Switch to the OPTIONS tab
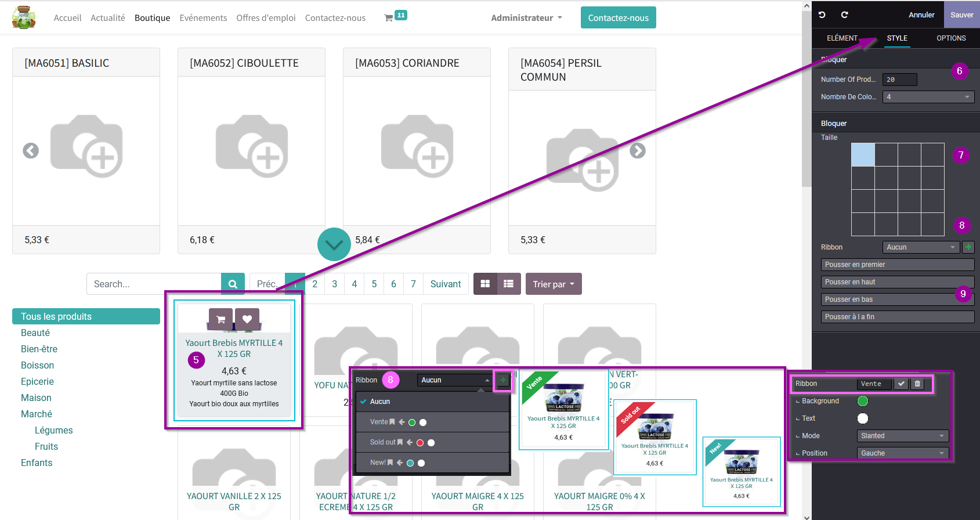The width and height of the screenshot is (980, 520). (951, 38)
